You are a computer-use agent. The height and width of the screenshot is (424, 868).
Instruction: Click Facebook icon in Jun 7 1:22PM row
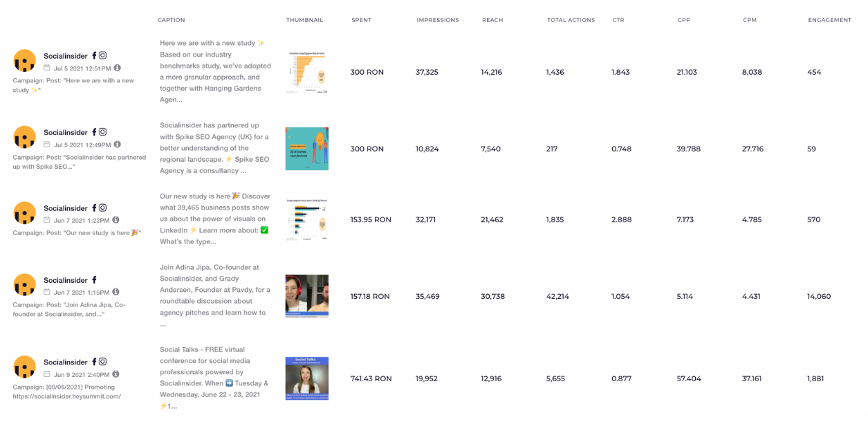[94, 208]
